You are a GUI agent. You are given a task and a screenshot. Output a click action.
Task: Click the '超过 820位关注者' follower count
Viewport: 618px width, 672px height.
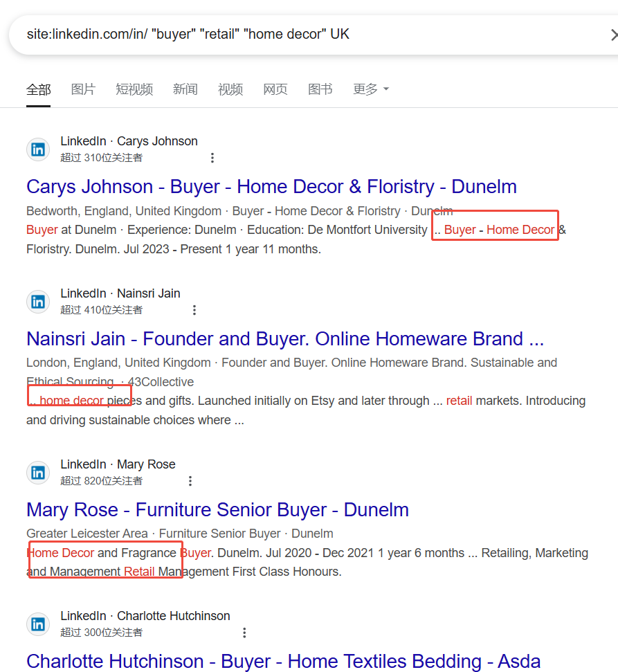click(x=101, y=481)
